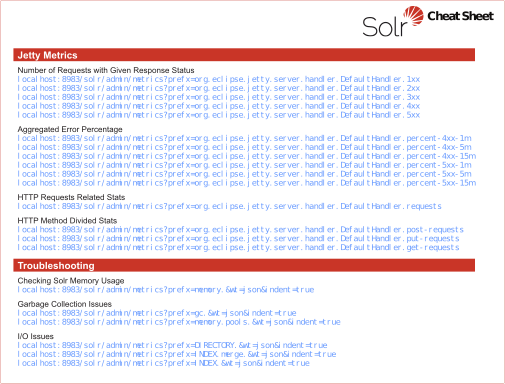Select 'Number of Requests with Given Response Status' heading
Viewport: 505px width, 384px height.
pos(106,70)
